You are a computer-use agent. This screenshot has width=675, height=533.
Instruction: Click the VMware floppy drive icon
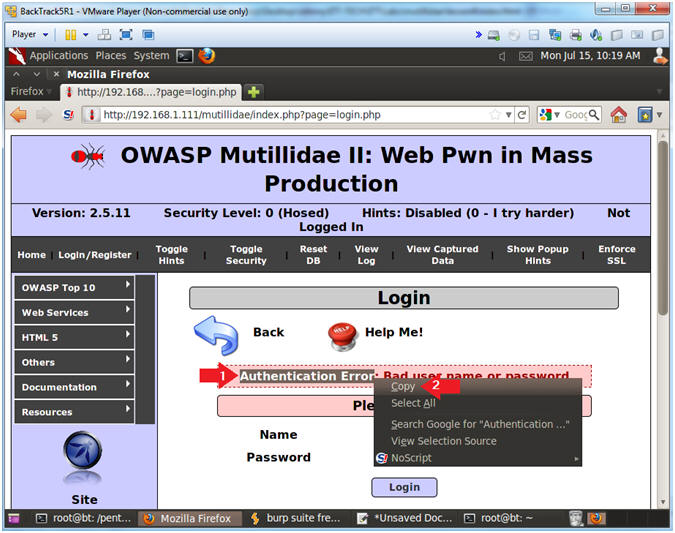tap(534, 35)
